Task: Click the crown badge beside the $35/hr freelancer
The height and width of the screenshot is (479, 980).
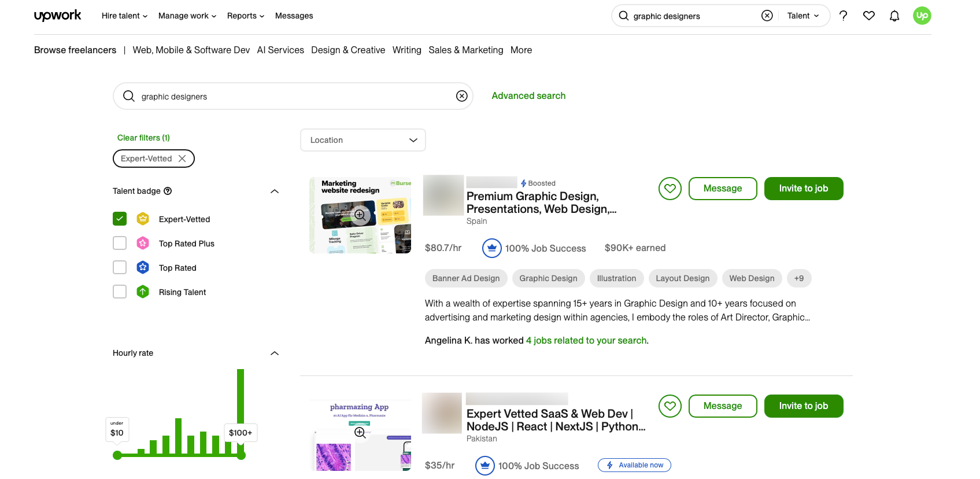Action: coord(485,466)
